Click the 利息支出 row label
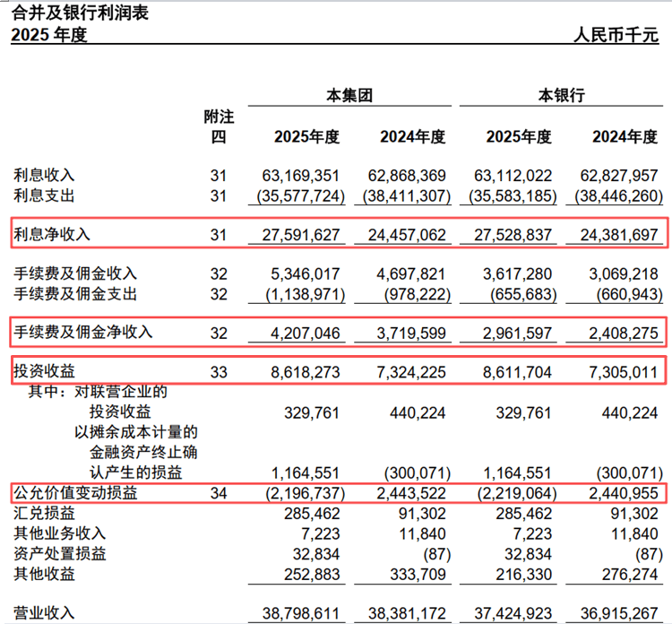The height and width of the screenshot is (624, 672). [x=44, y=195]
